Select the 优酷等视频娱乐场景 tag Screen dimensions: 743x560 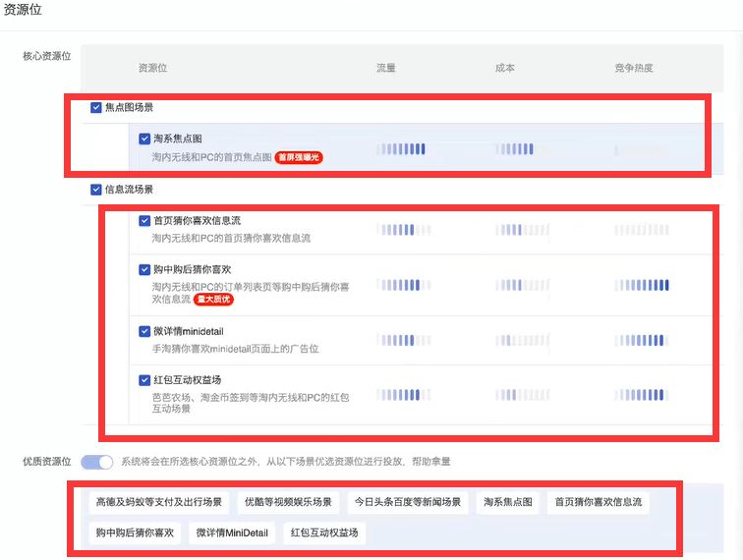[x=288, y=502]
